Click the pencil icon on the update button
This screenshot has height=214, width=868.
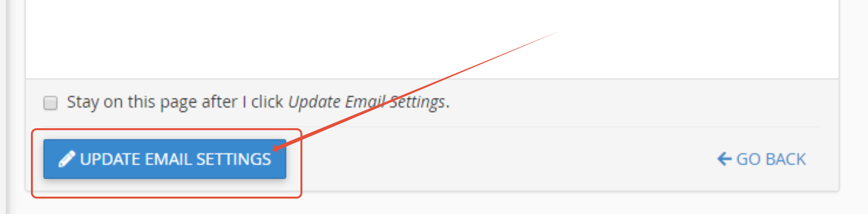(67, 159)
